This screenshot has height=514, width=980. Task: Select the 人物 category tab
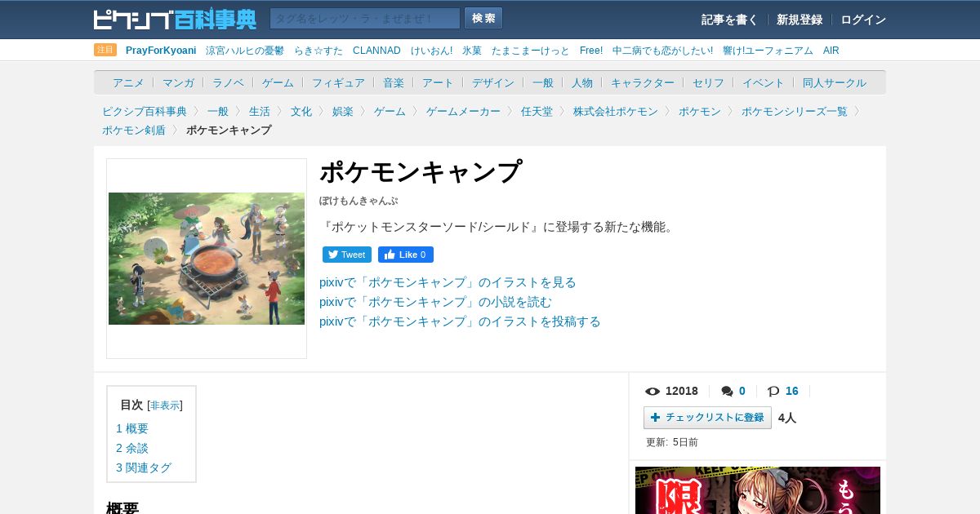click(582, 82)
